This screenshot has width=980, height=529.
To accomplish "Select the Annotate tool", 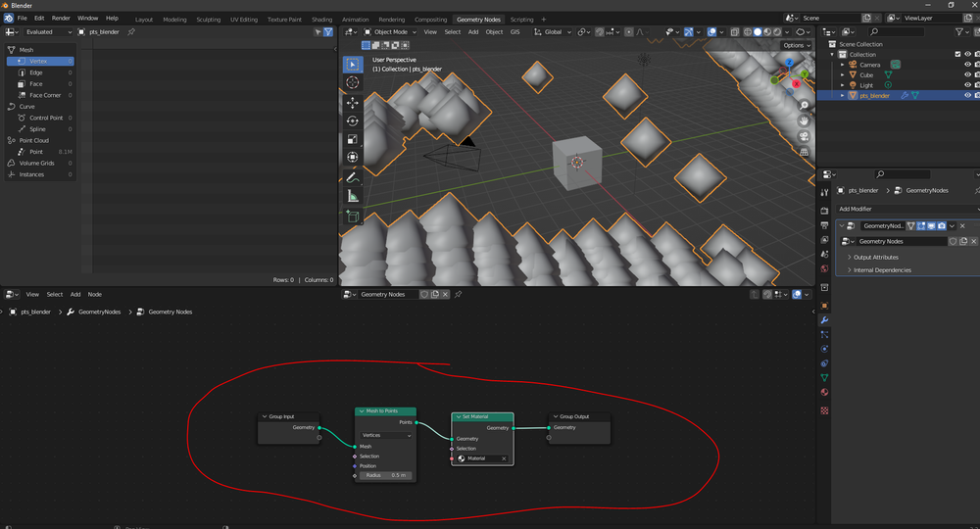I will click(x=353, y=178).
